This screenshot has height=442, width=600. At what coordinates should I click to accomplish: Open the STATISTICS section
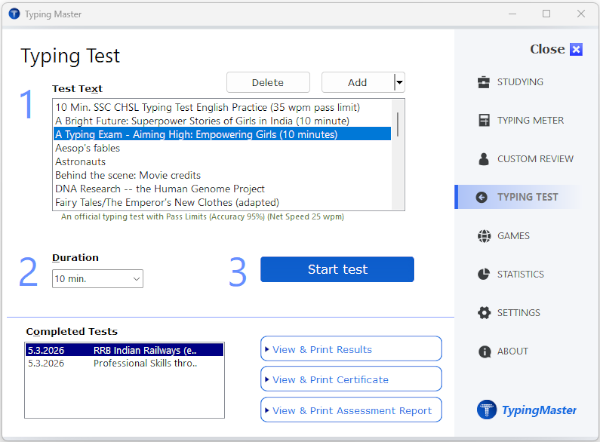520,274
